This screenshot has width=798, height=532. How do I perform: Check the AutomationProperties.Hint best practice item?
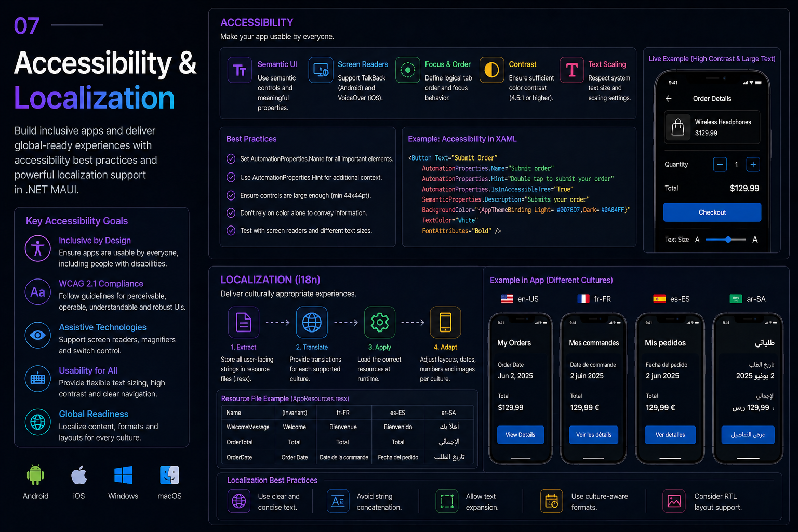(x=231, y=177)
